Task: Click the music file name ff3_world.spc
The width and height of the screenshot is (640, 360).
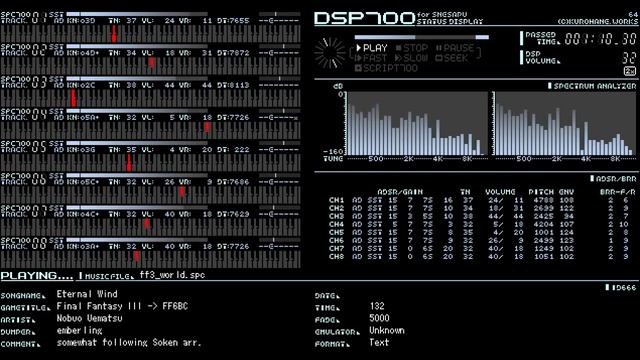Action: [172, 275]
